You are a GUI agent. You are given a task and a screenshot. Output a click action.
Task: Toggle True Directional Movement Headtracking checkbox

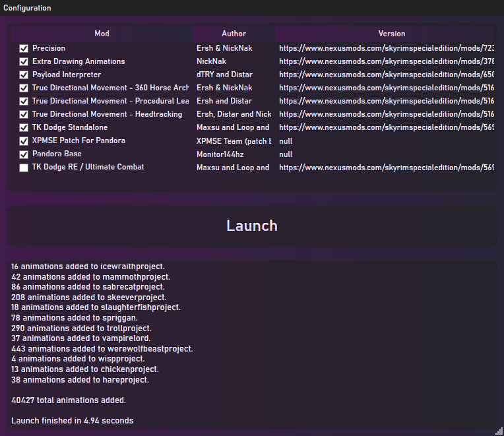pyautogui.click(x=24, y=114)
